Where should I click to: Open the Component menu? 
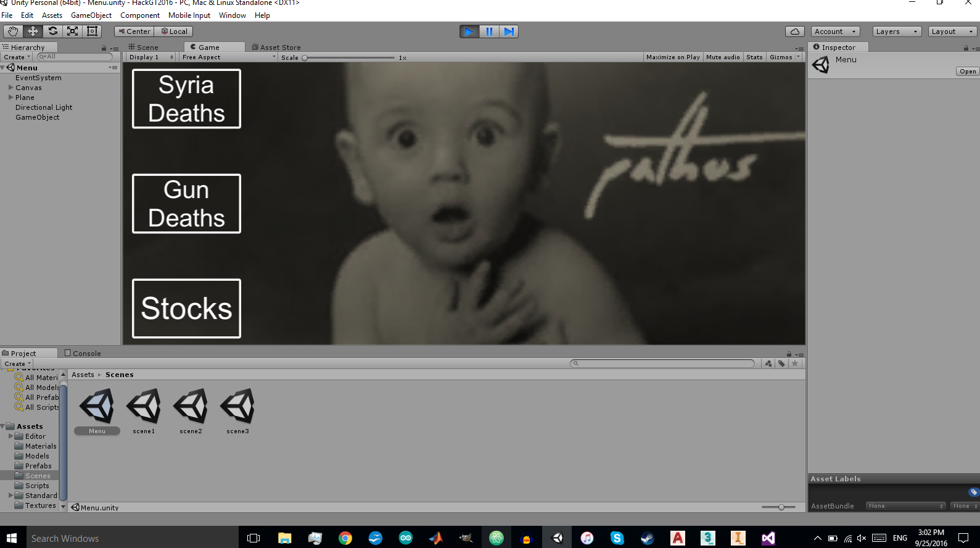coord(140,15)
